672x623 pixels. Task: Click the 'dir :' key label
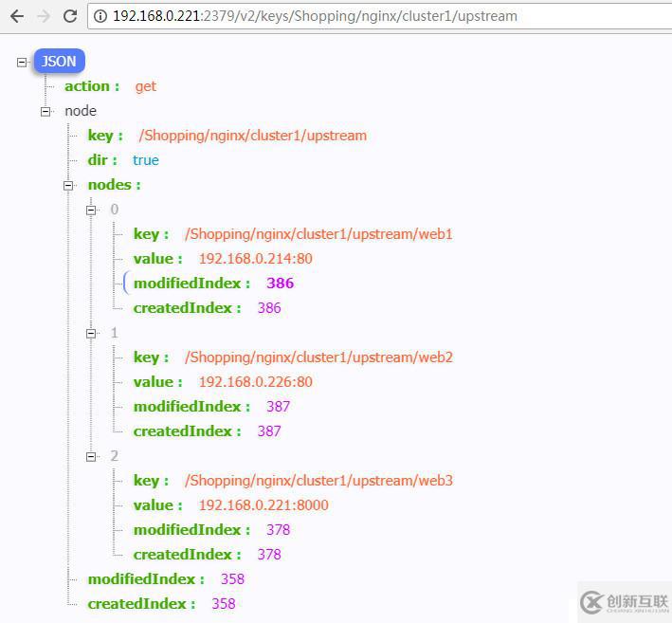tap(102, 160)
